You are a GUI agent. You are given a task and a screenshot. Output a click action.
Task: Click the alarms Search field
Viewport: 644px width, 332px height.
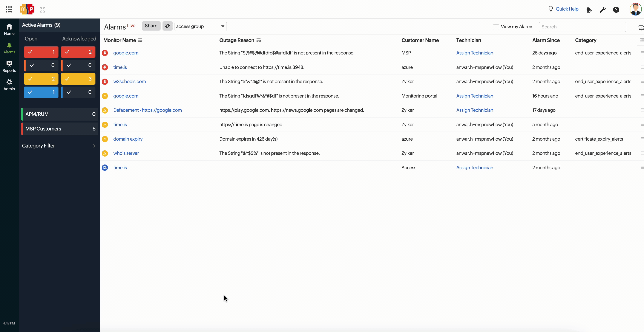(582, 27)
